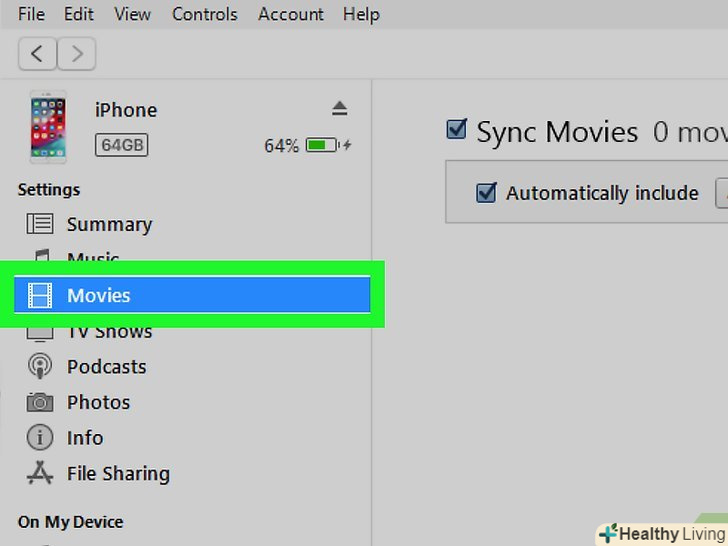Viewport: 728px width, 546px height.
Task: Open Podcasts via its sidebar icon
Action: 40,366
